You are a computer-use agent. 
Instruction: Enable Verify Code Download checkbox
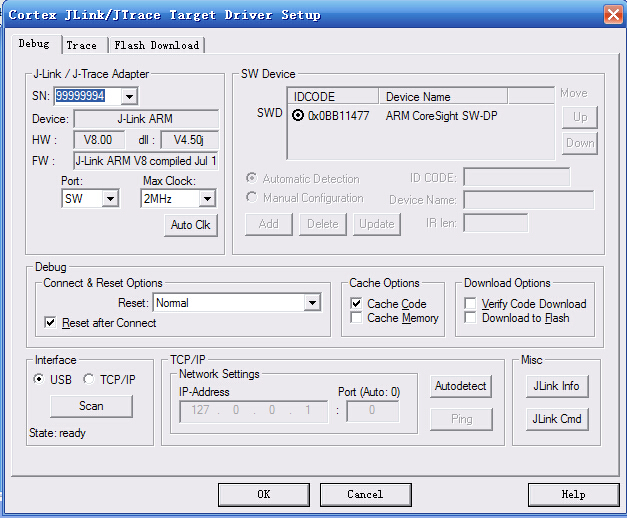470,303
